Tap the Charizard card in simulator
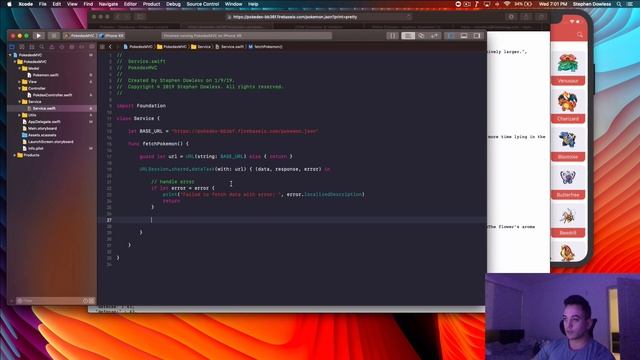The image size is (640, 360). [568, 106]
